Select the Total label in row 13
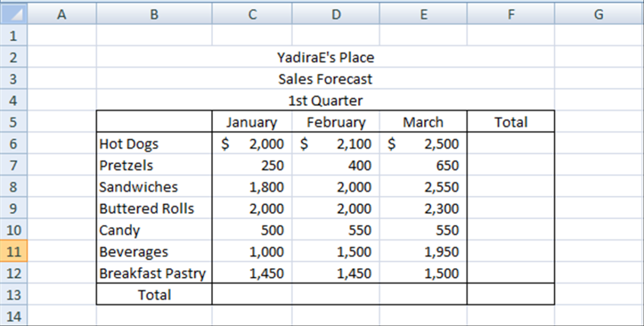Viewport: 644px width, 326px height. [x=154, y=294]
